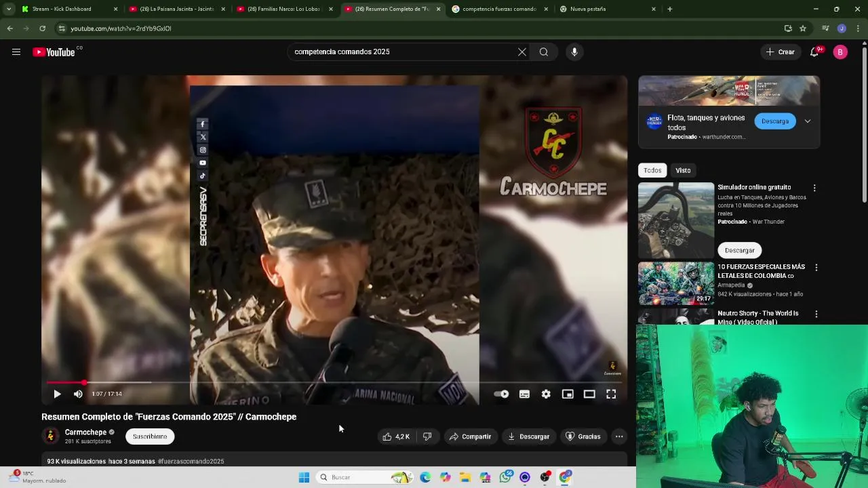Screen dimensions: 868x488
Task: Switch to La Paisana Jacinta tab
Action: (x=176, y=9)
